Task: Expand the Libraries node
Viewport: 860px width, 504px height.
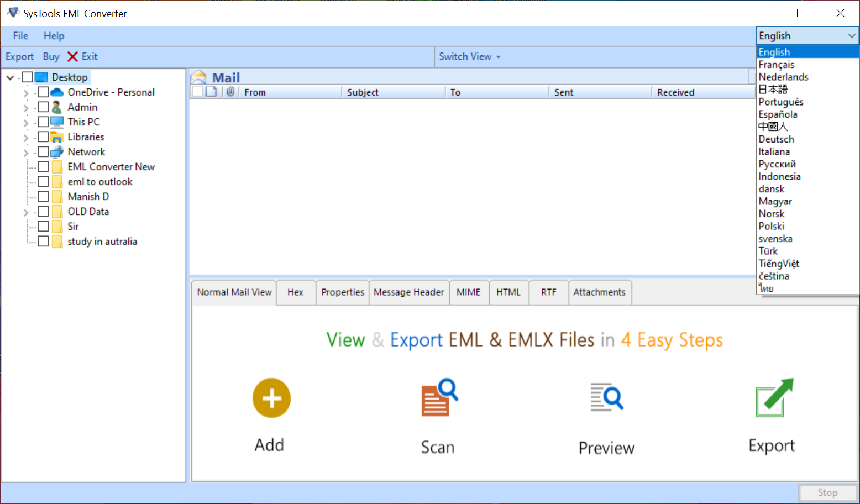Action: click(26, 138)
